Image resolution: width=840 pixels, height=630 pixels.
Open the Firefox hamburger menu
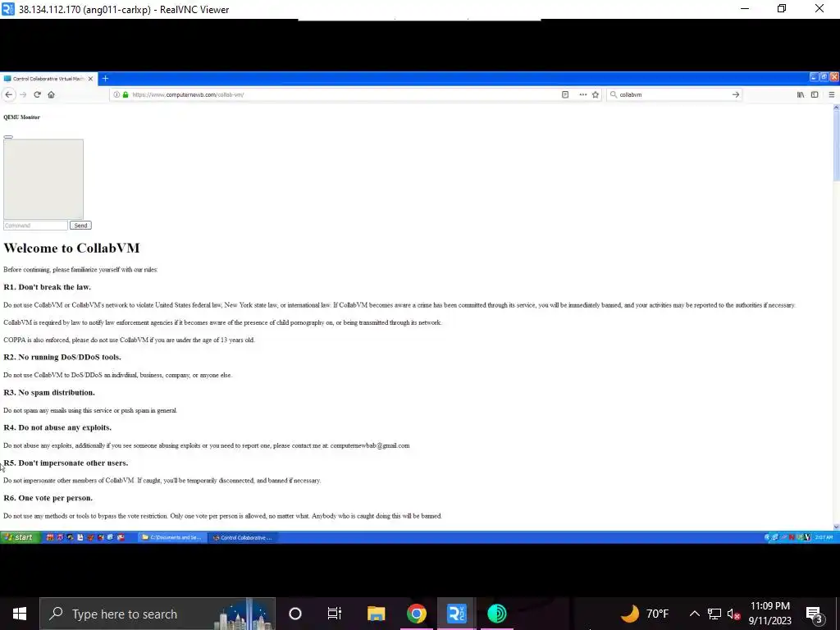coord(832,95)
